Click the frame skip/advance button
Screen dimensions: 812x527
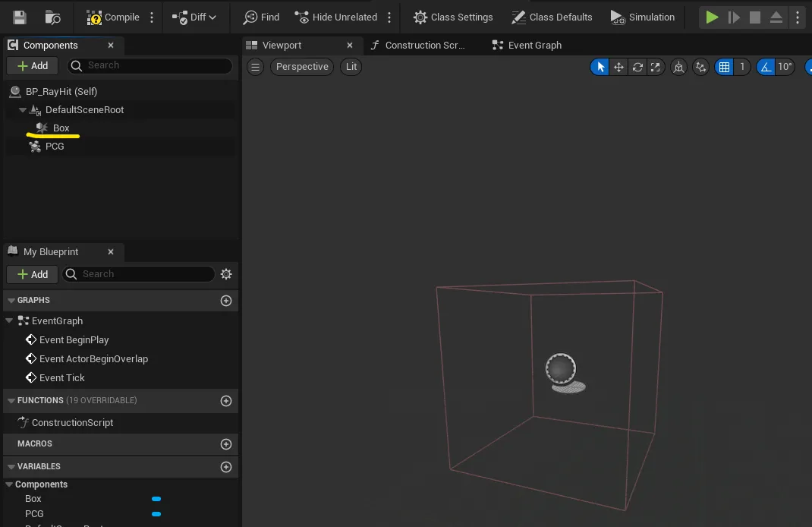tap(734, 17)
